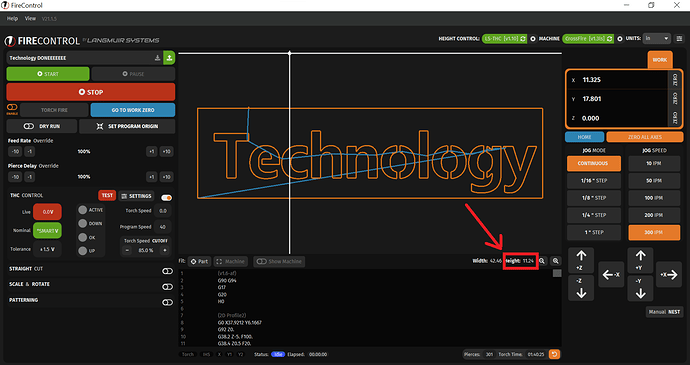Click the Zero All Axes button
This screenshot has width=690, height=365.
point(645,137)
